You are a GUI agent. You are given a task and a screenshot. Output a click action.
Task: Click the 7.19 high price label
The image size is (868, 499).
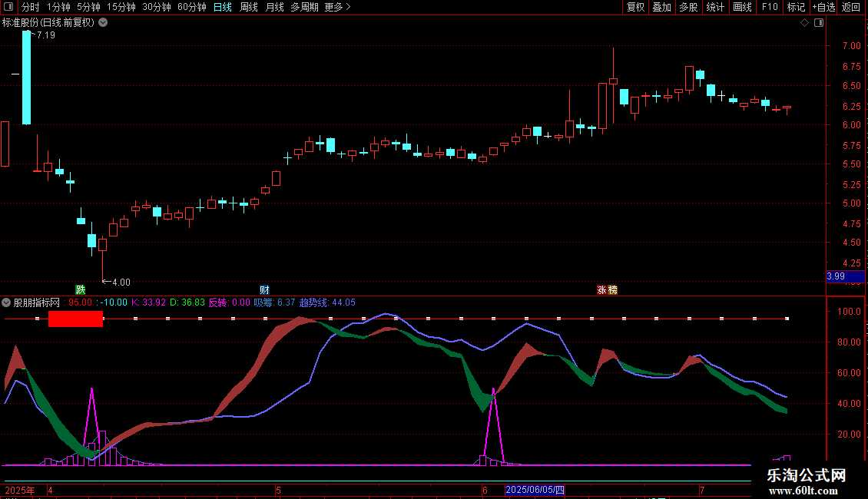pos(46,35)
